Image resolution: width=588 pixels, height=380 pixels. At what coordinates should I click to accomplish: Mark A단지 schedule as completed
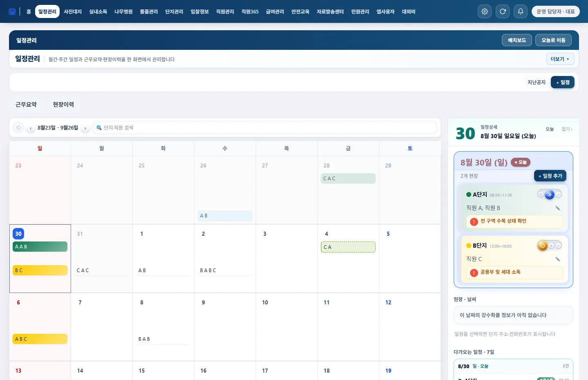(x=558, y=194)
